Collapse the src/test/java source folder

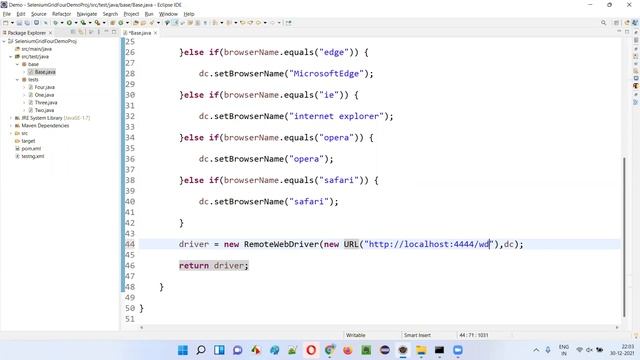click(11, 57)
